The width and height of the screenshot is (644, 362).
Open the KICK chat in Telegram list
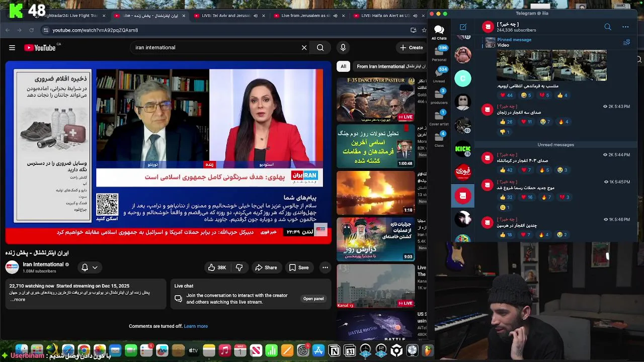click(463, 149)
